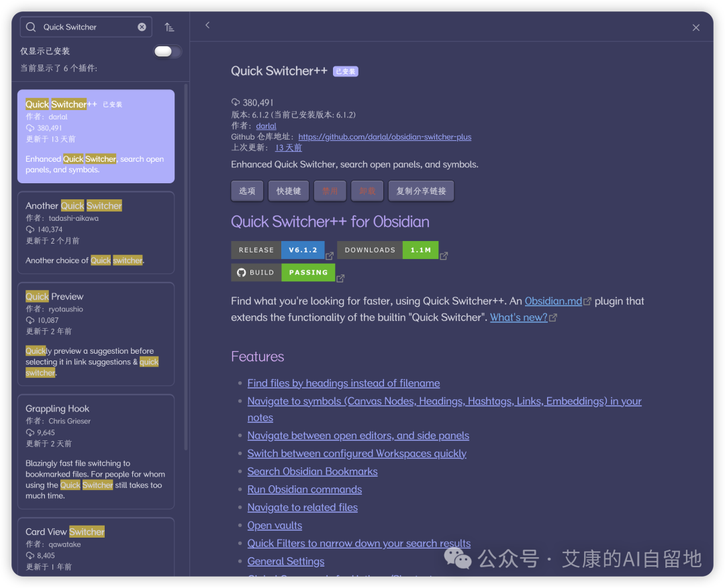Open the author link darlal
Image resolution: width=725 pixels, height=588 pixels.
(x=266, y=126)
